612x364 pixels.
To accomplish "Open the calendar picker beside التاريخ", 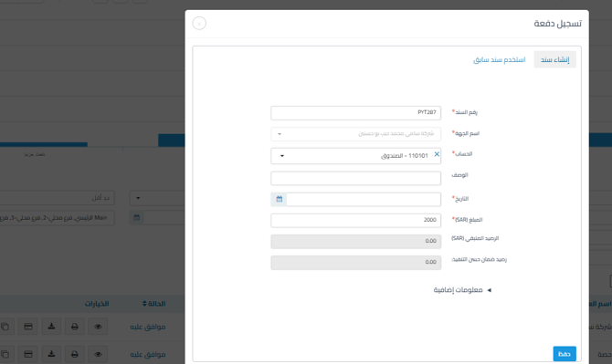I will click(280, 199).
